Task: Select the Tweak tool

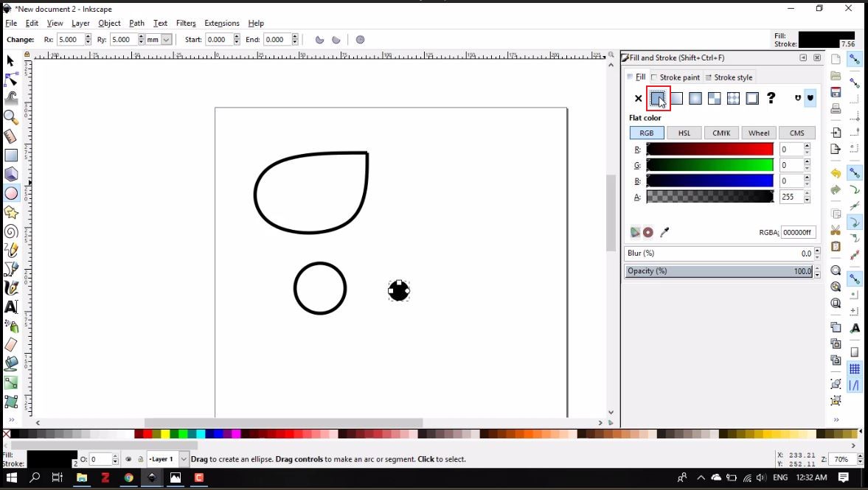Action: tap(11, 98)
